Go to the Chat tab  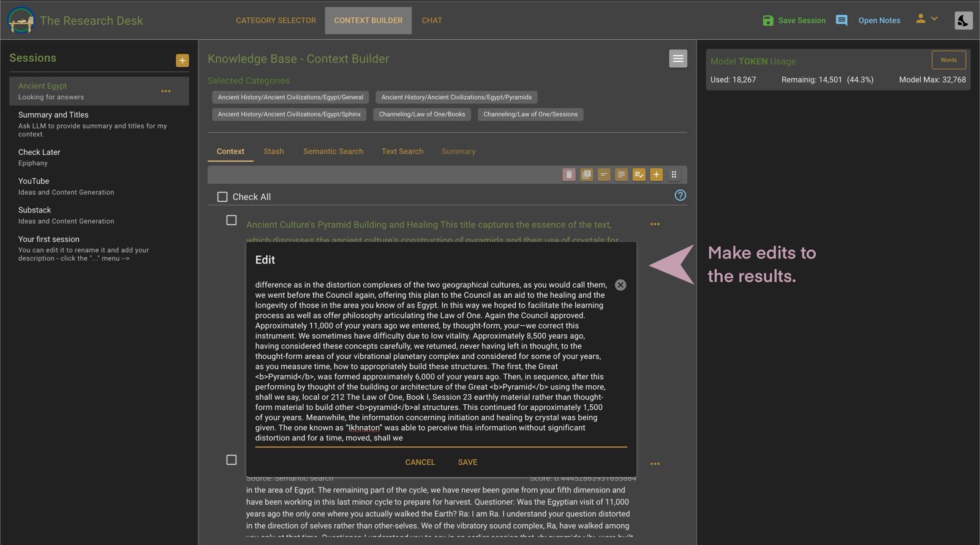click(x=432, y=20)
